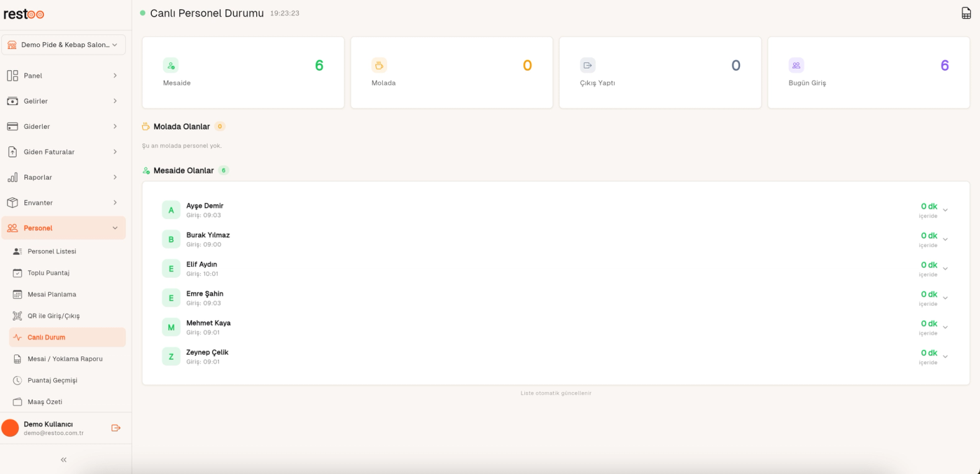Click Mehmet Kaya's avatar letter M

click(171, 328)
